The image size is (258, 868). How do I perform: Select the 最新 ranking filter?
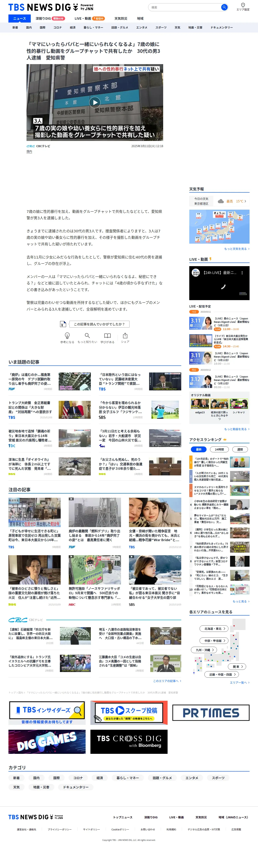199,449
